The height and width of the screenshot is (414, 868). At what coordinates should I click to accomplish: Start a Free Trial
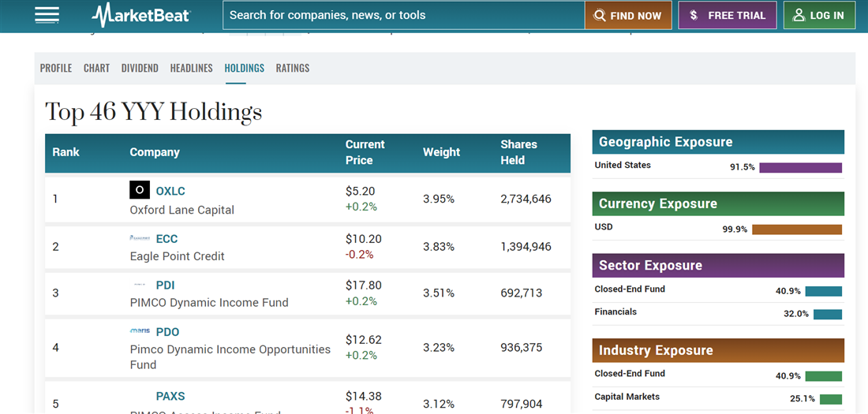pyautogui.click(x=727, y=15)
